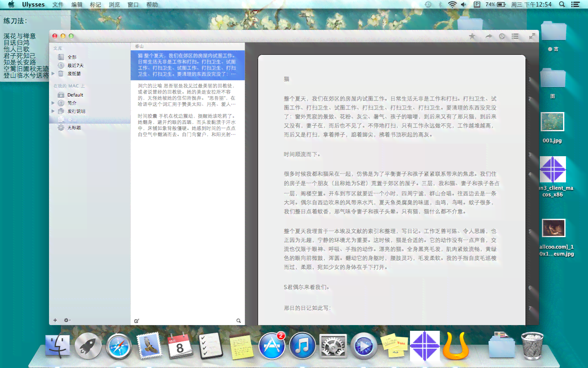Click the line 那日的日记如此写 in editor

[x=307, y=308]
